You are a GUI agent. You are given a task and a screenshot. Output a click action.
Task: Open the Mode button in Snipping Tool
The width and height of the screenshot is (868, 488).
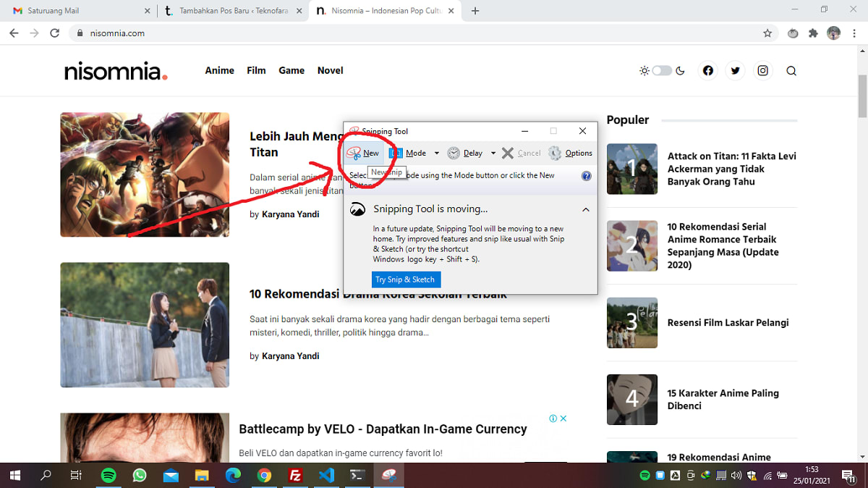[x=408, y=153]
